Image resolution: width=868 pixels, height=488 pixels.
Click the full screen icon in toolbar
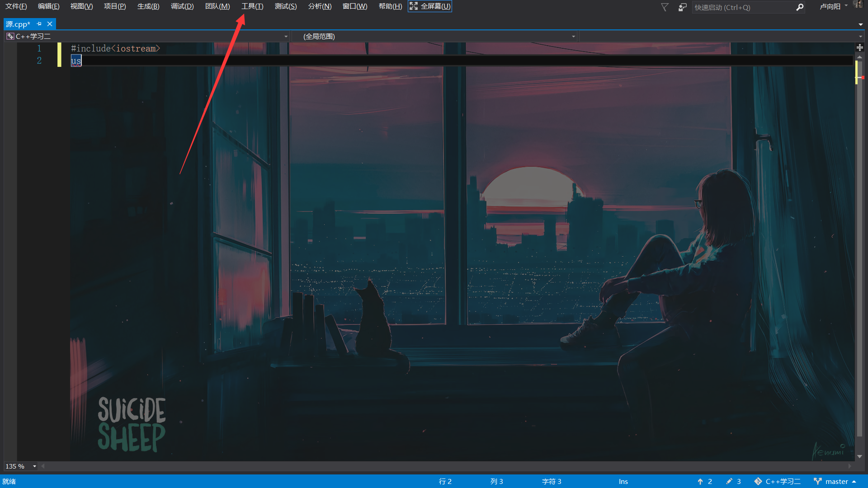(414, 6)
